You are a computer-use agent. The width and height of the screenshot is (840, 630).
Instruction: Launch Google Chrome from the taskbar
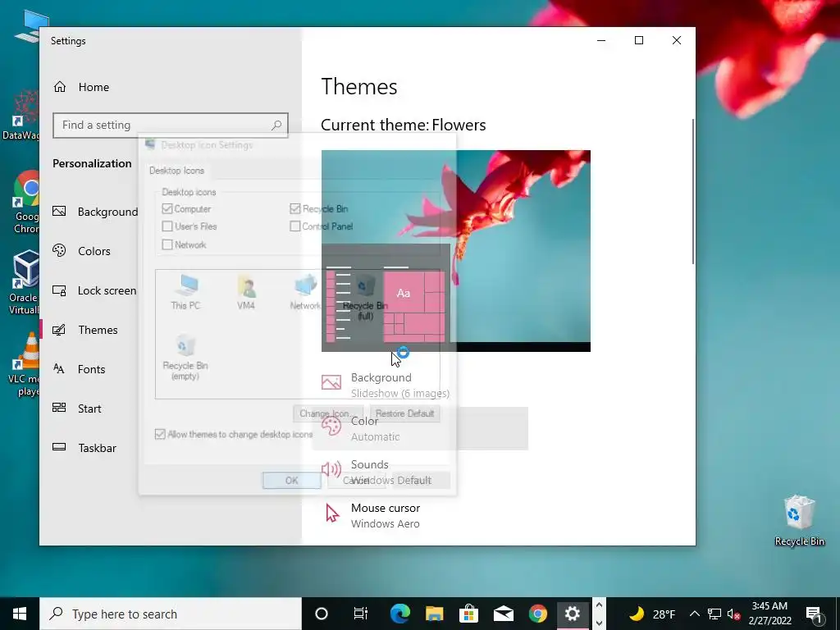click(538, 614)
